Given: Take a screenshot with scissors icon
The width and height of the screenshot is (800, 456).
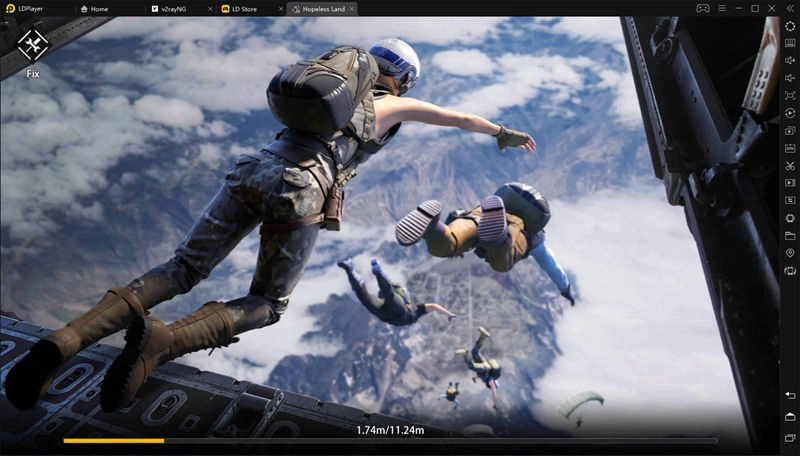Looking at the screenshot, I should (x=790, y=165).
